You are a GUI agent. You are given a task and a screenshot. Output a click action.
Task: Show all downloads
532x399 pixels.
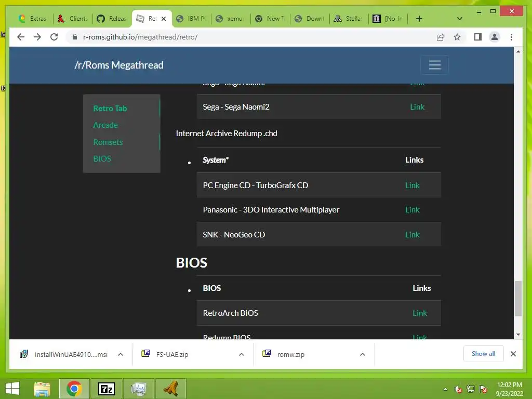484,354
